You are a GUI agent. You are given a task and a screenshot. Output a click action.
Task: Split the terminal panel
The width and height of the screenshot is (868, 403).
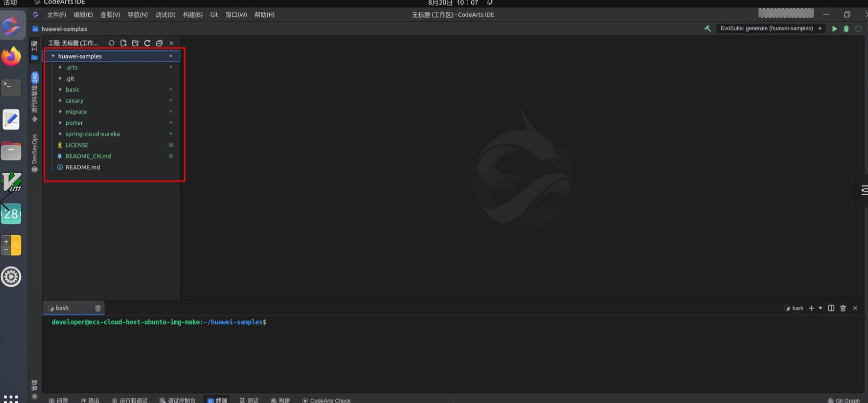tap(831, 308)
